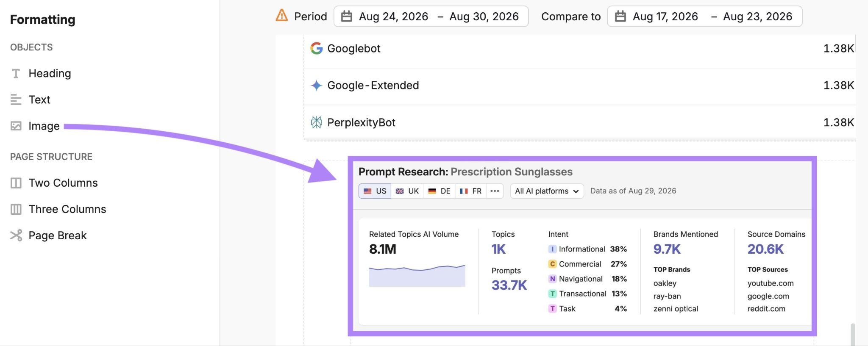Open the Compare to date range picker

(x=704, y=17)
